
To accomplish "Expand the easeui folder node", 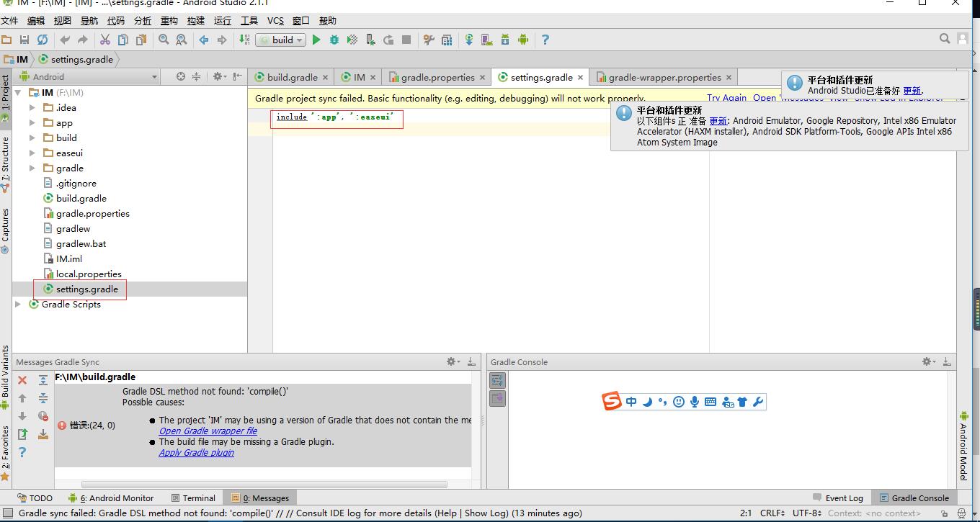I will pos(32,153).
